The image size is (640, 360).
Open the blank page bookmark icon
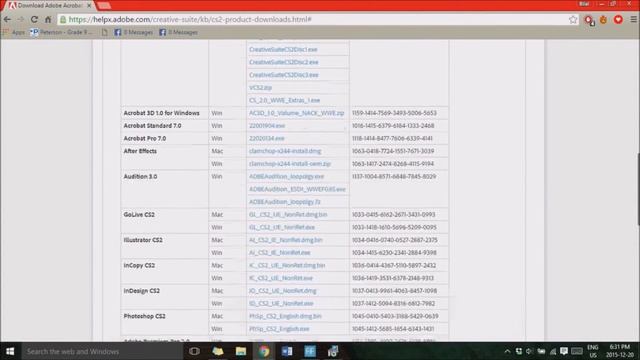(x=105, y=32)
